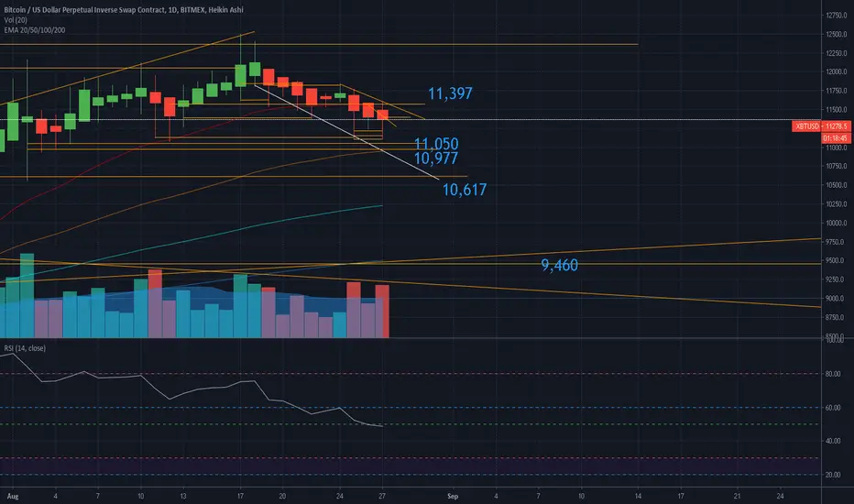The width and height of the screenshot is (854, 504).
Task: Click the 11,397 price annotation
Action: point(450,93)
